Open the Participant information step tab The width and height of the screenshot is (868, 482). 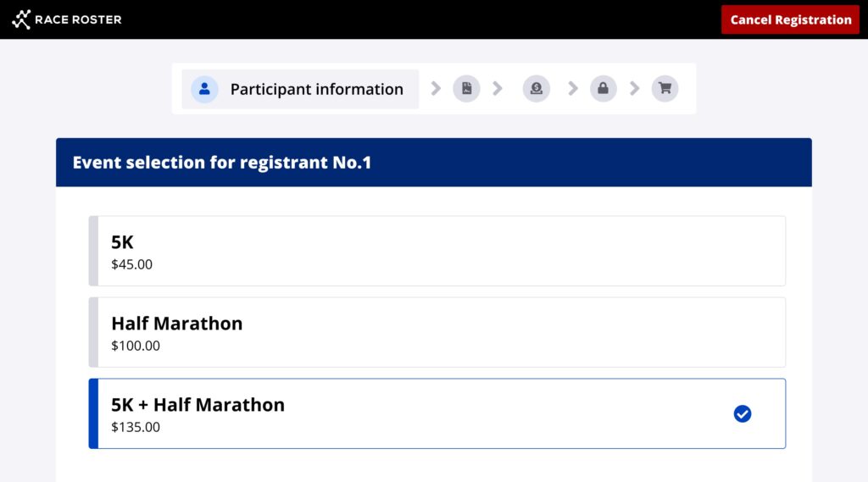(300, 89)
